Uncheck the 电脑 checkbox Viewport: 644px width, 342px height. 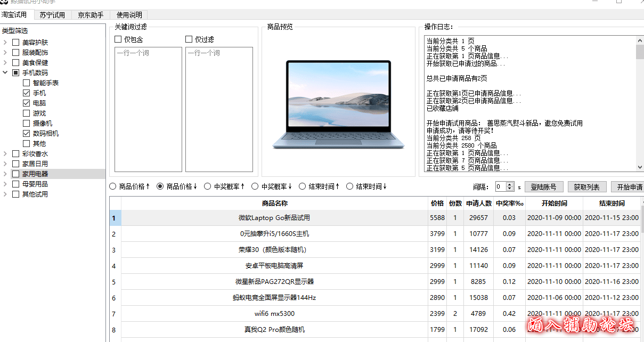pyautogui.click(x=26, y=103)
